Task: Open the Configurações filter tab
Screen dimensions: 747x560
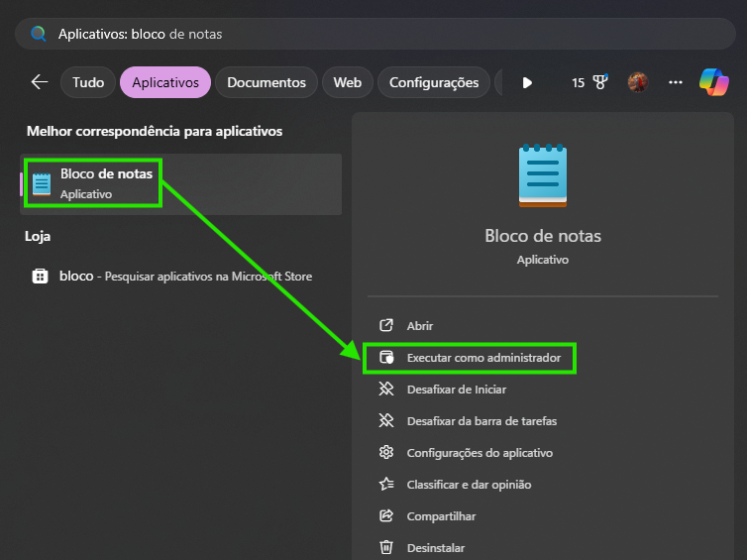Action: [434, 82]
